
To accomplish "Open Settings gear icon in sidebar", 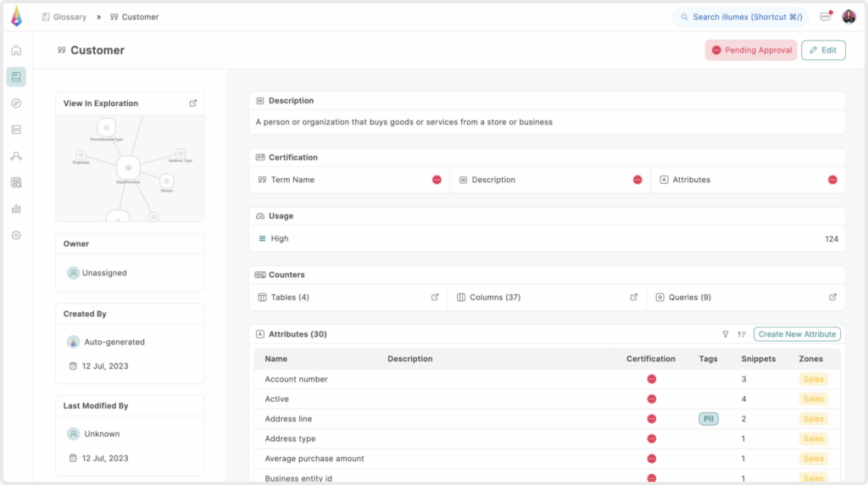I will click(16, 236).
